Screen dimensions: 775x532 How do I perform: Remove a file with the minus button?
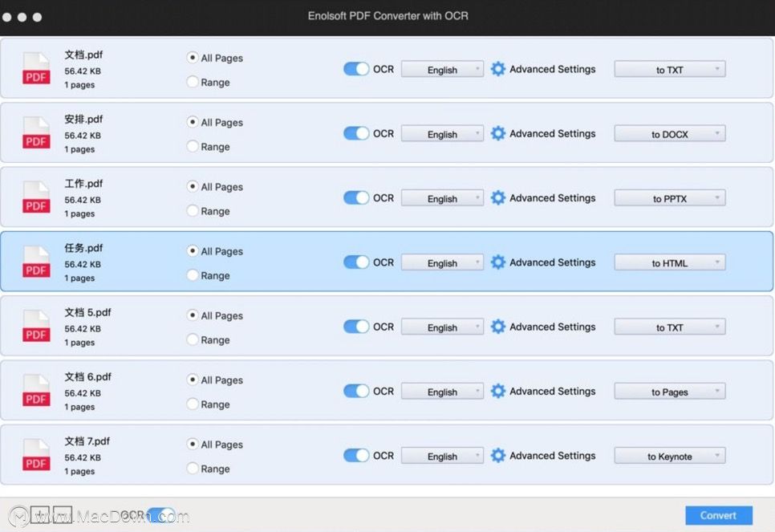[x=63, y=514]
